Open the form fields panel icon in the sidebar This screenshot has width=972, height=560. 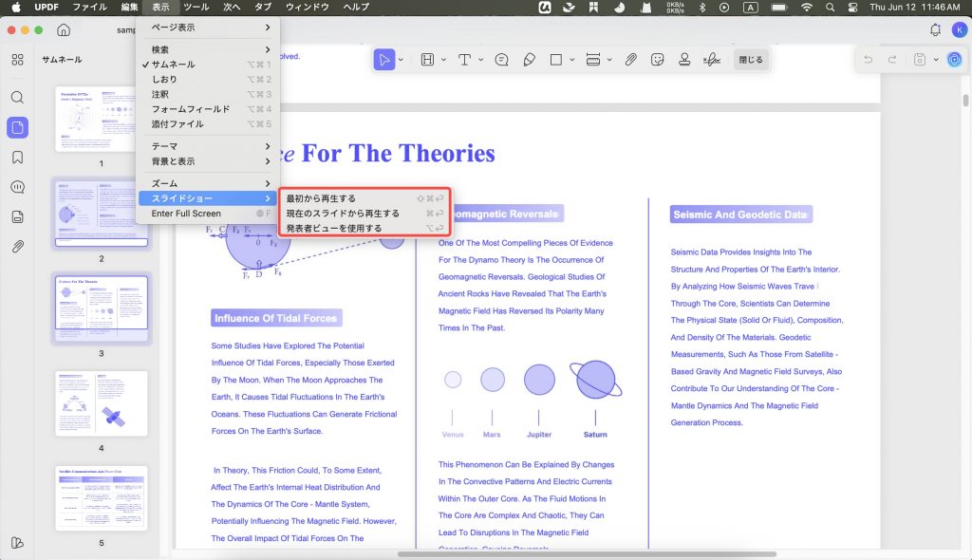[17, 217]
